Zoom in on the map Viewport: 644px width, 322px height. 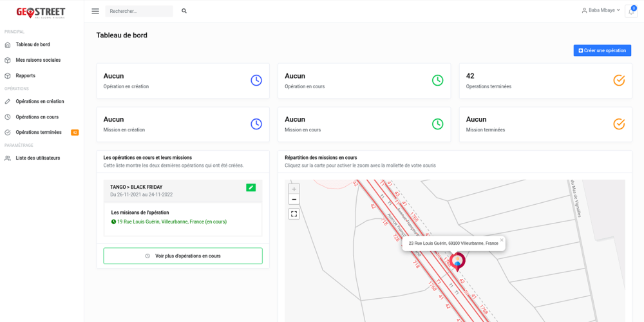point(294,189)
